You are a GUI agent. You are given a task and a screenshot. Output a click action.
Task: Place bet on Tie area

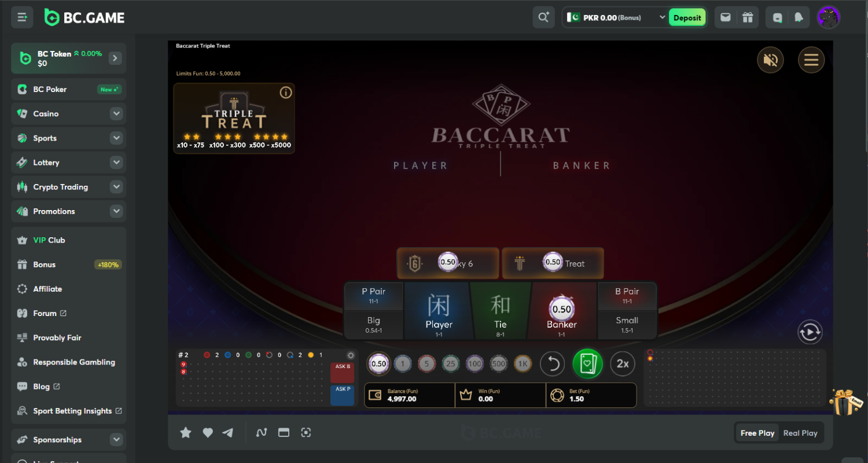(500, 311)
